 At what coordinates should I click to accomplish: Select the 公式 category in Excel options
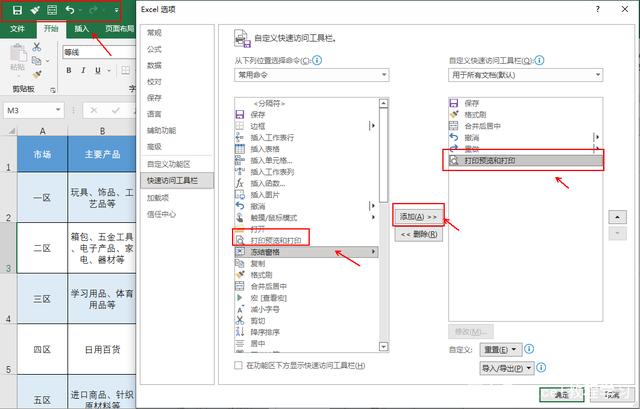coord(177,49)
